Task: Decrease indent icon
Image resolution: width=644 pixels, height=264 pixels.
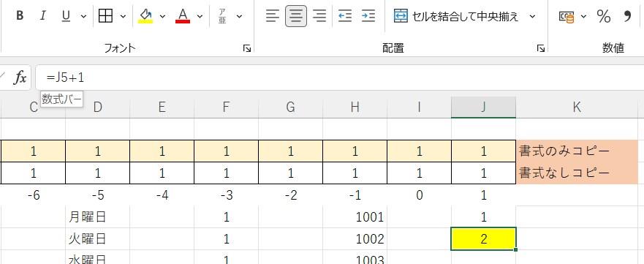Action: [x=345, y=16]
